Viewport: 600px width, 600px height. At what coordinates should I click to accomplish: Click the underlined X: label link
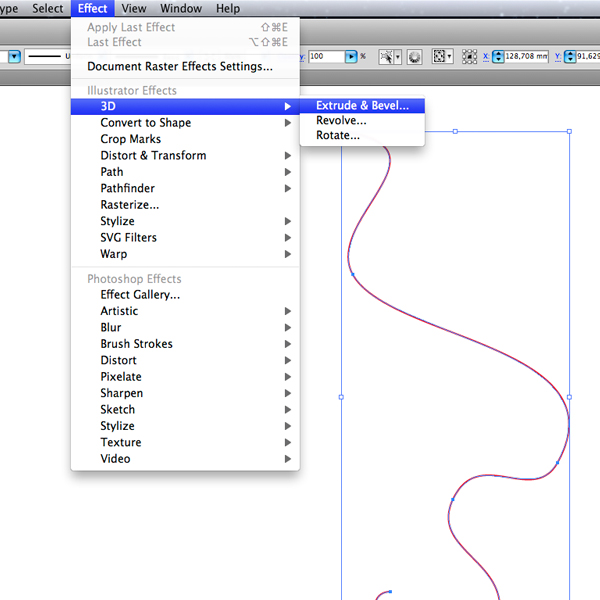[486, 57]
